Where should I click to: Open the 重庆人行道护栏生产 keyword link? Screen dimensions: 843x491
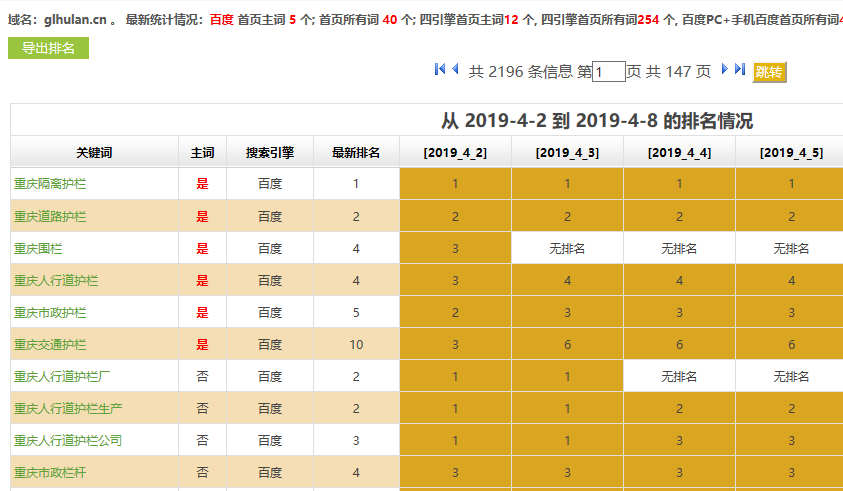[x=68, y=408]
